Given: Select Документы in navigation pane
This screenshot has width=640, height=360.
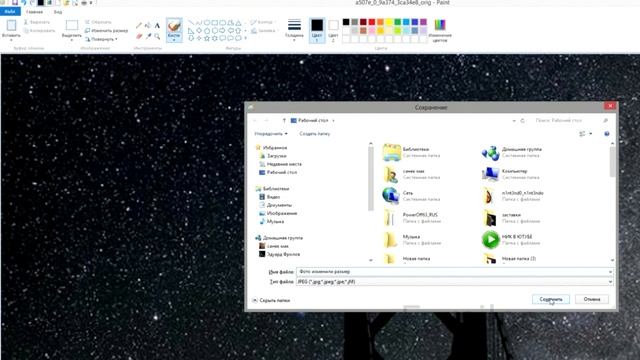Looking at the screenshot, I should coord(279,205).
